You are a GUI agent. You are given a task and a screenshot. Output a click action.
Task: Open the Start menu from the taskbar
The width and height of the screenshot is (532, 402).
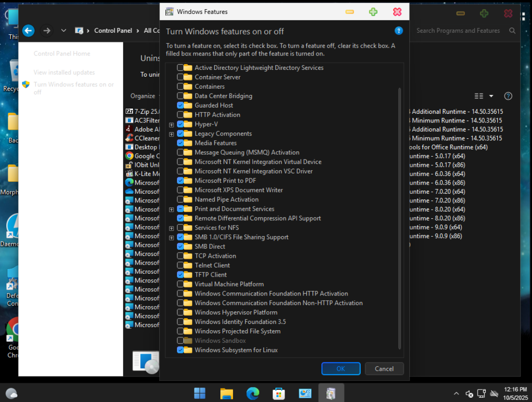tap(200, 393)
